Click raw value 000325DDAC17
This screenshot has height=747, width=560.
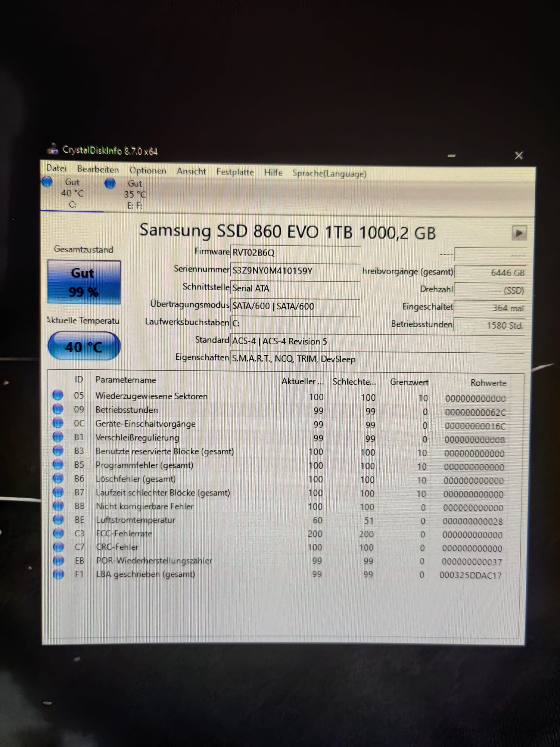pos(470,575)
